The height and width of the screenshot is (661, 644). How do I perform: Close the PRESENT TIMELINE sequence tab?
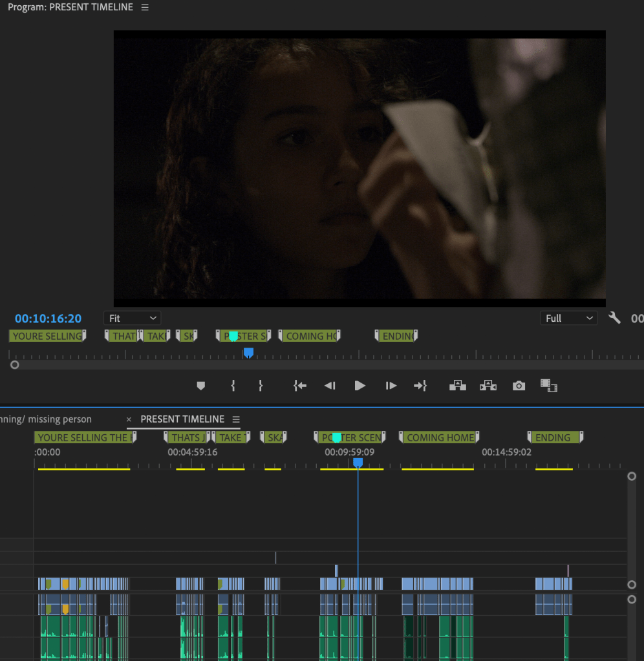click(129, 419)
